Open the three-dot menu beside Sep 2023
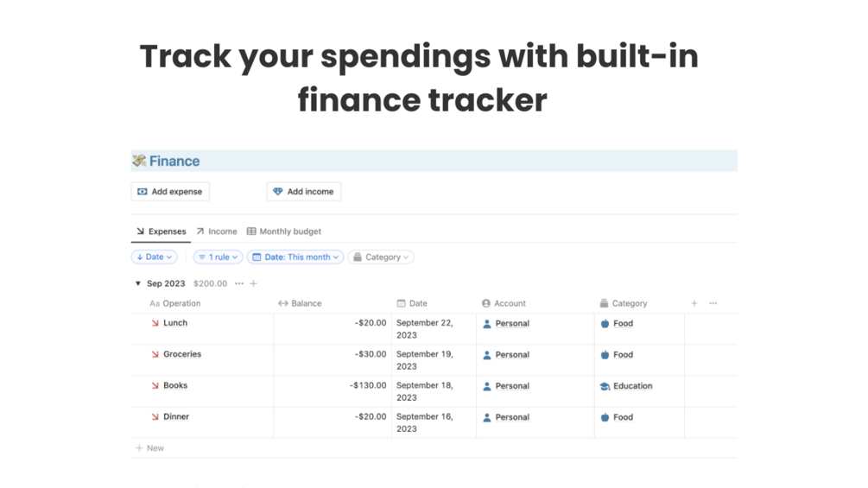This screenshot has width=868, height=488. (239, 283)
